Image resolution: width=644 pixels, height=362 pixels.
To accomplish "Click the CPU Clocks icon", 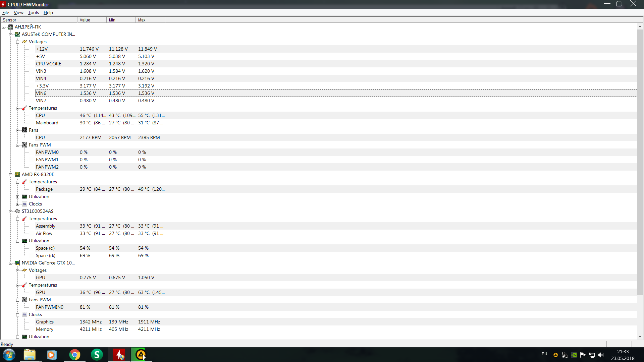I will pos(24,204).
